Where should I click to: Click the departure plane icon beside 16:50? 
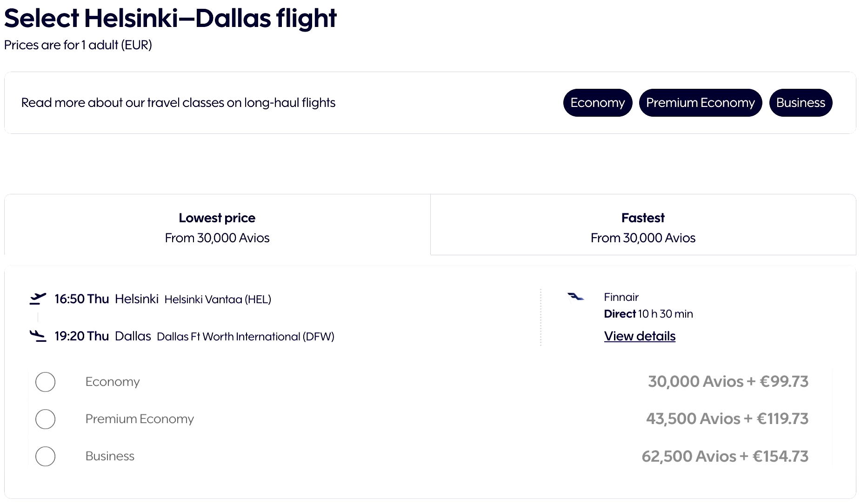click(39, 298)
